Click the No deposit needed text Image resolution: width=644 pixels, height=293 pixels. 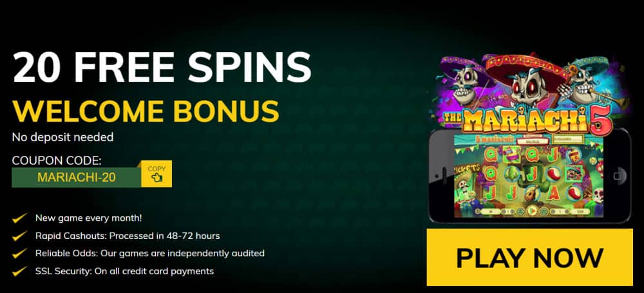[63, 137]
